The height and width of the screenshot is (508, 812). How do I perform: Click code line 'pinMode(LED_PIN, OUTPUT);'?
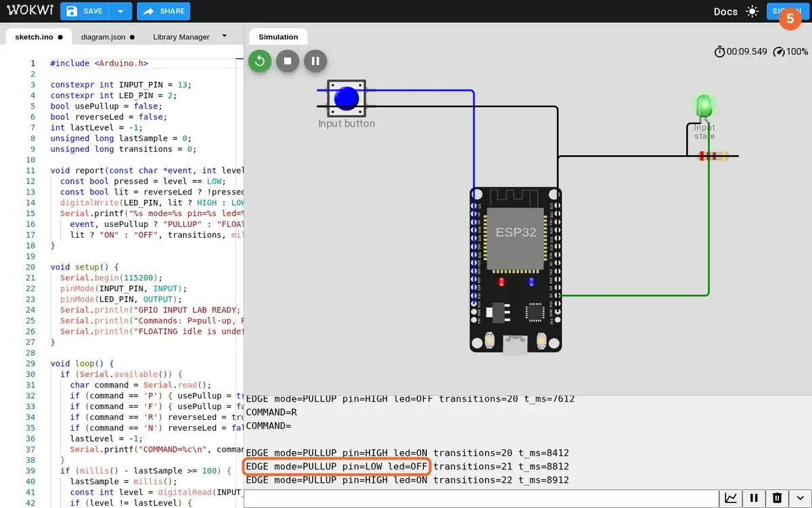(x=121, y=299)
